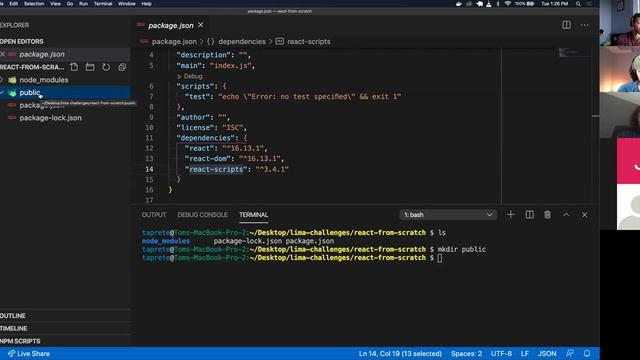Open the Selection menu

tap(34, 4)
